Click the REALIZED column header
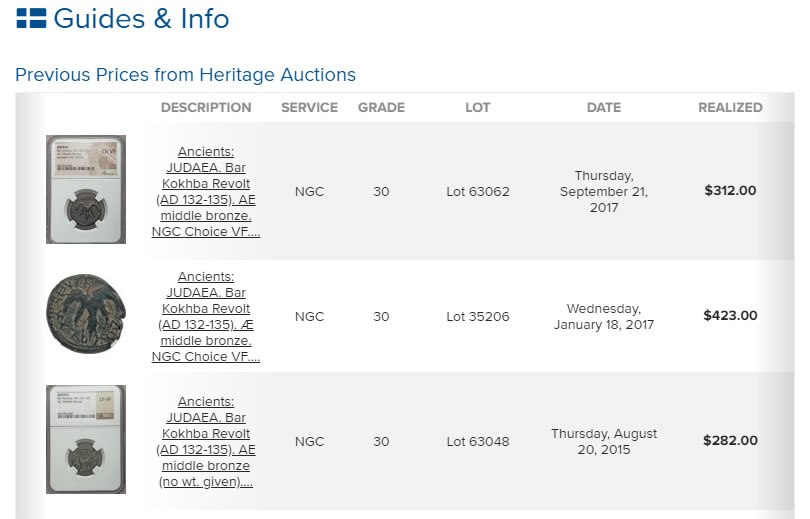Viewport: 810px width, 519px height. pos(730,107)
